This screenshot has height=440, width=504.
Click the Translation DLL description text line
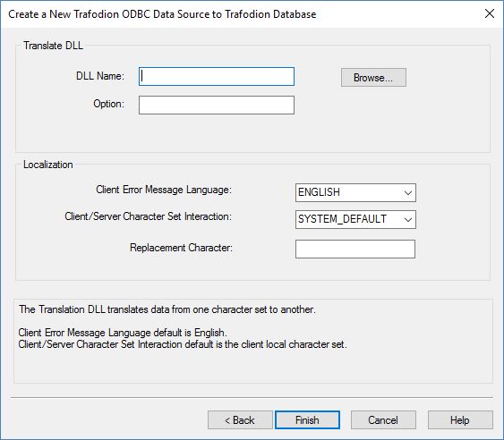tap(167, 309)
